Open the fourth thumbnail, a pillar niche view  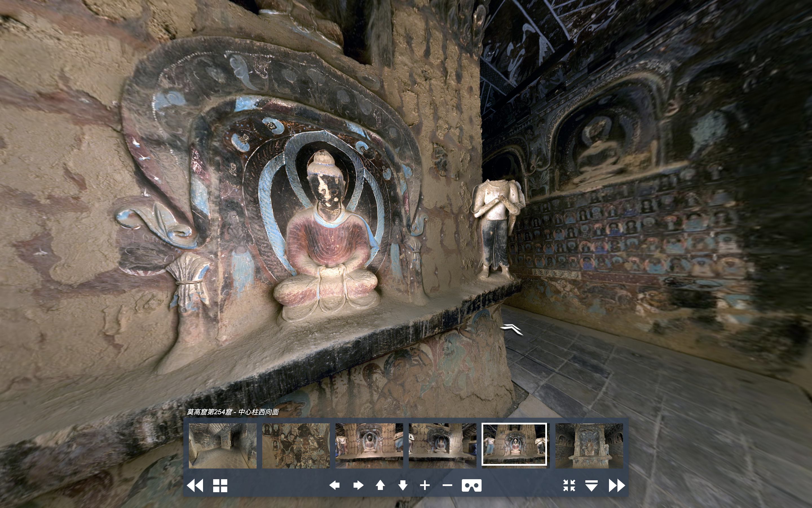[x=442, y=446]
